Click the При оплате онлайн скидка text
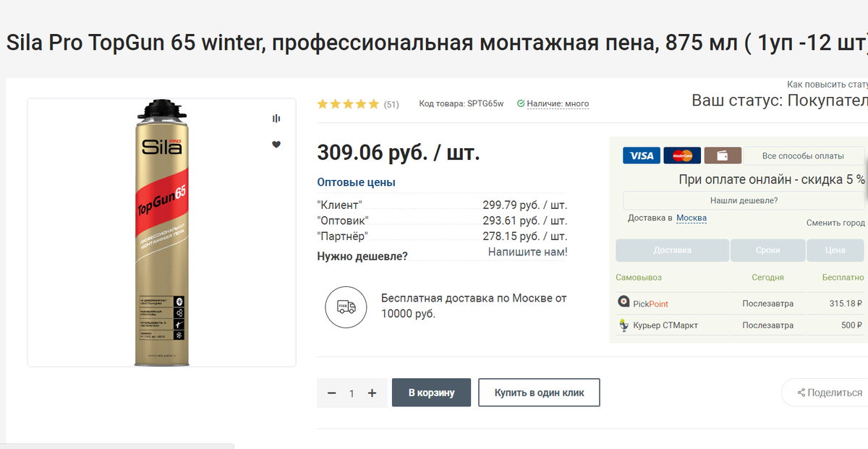Viewport: 868px width, 449px height. 772,179
